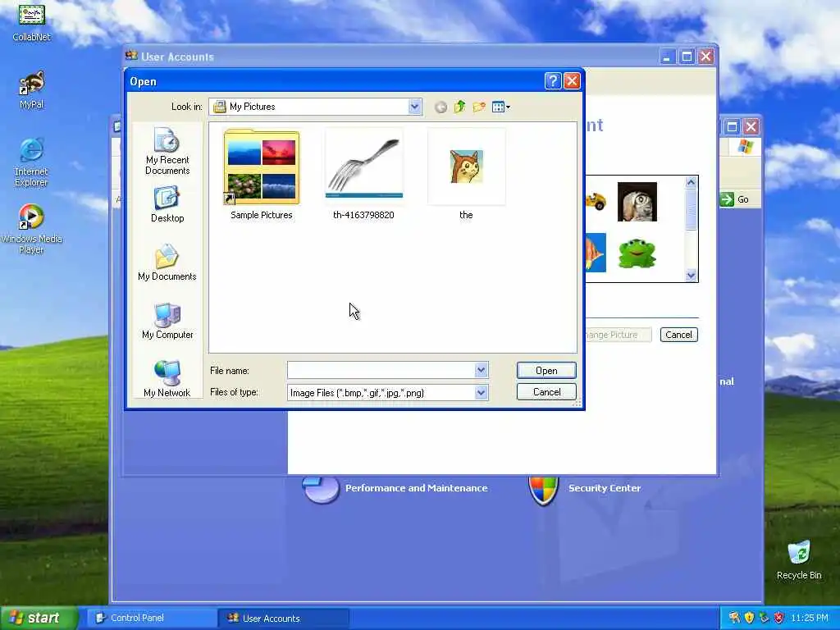Screen dimensions: 840x630
Task: Choose the green frog picture in User Accounts
Action: 637,253
